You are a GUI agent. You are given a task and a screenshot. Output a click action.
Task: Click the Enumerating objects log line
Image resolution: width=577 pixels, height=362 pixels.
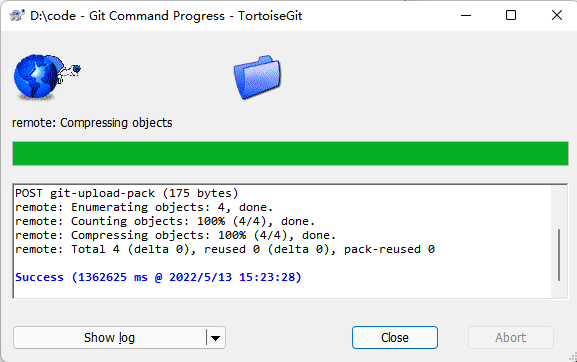tap(144, 207)
